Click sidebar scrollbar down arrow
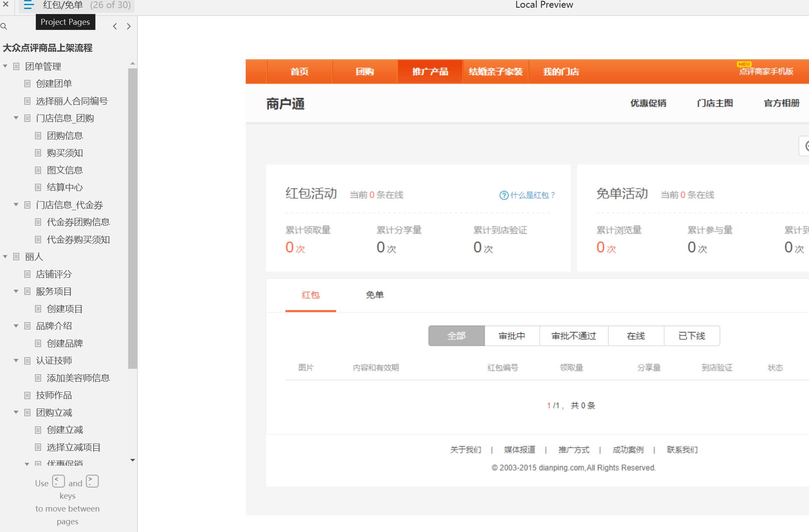Screen dimensions: 809x532 coord(132,460)
